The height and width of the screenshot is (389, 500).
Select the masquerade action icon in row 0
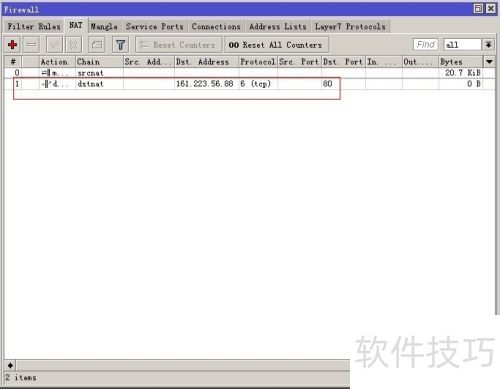pos(46,73)
